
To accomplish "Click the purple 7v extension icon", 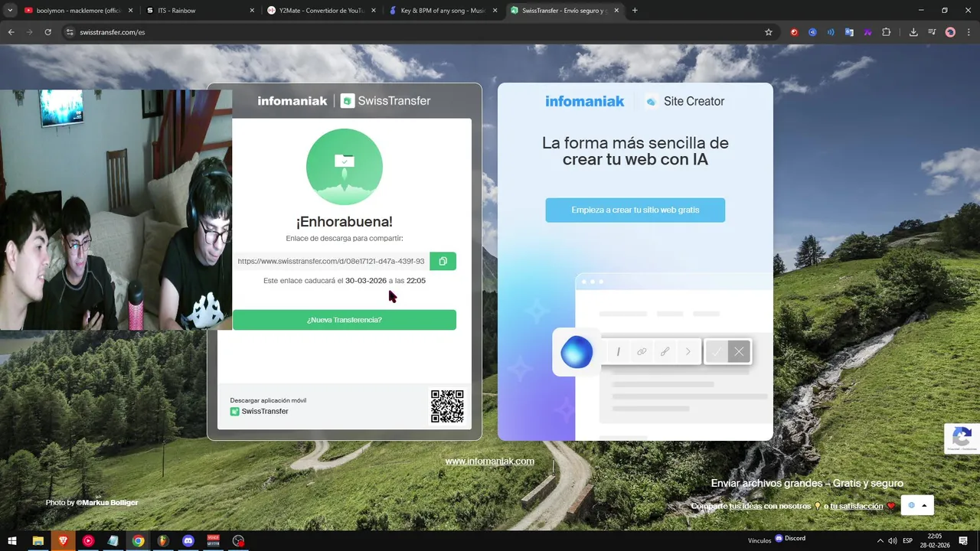I will (x=867, y=32).
